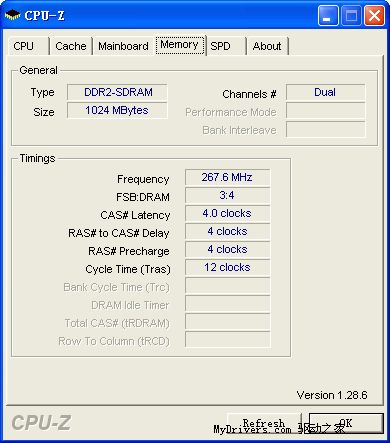Click the 4.0 clocks CAS latency value

(227, 213)
